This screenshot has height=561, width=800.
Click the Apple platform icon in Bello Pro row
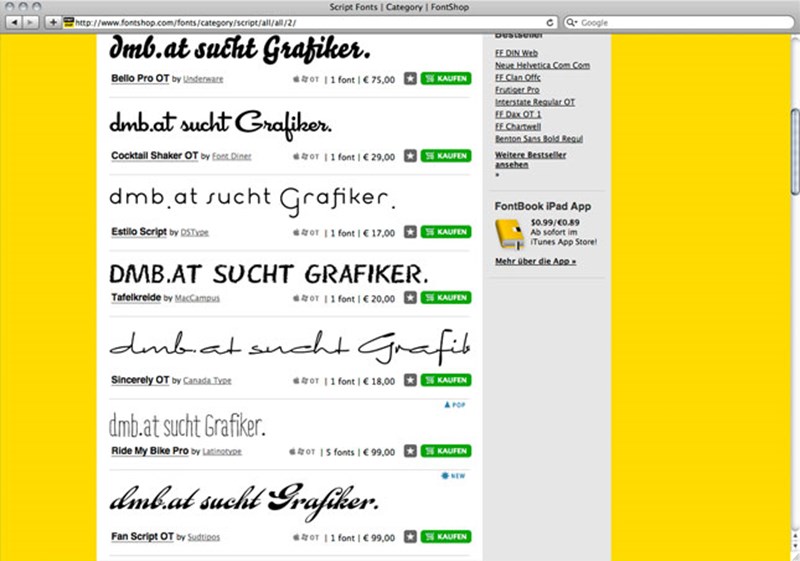click(x=296, y=80)
